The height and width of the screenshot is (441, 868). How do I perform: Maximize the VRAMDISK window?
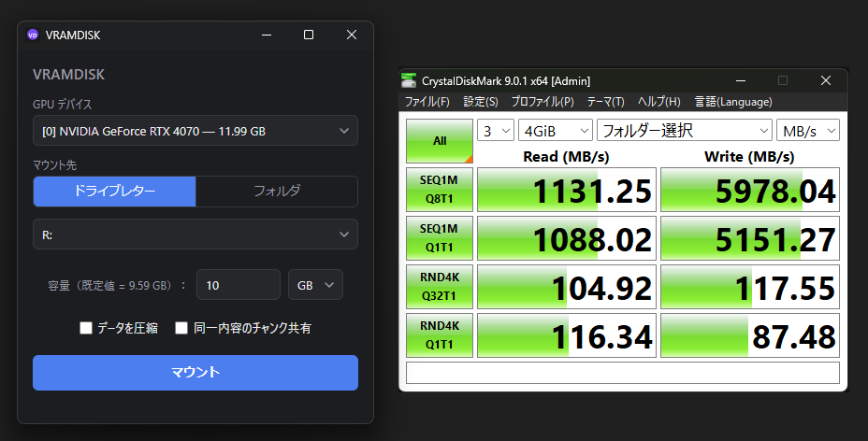(x=309, y=35)
